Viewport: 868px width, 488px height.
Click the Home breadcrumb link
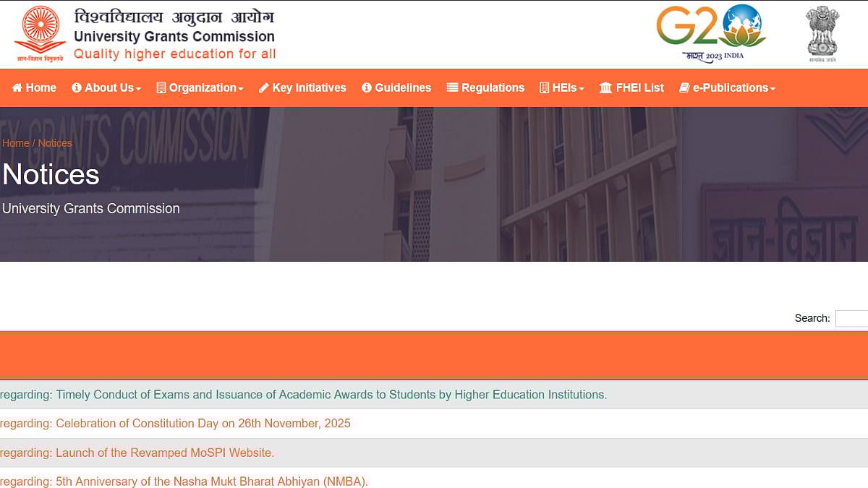point(15,143)
